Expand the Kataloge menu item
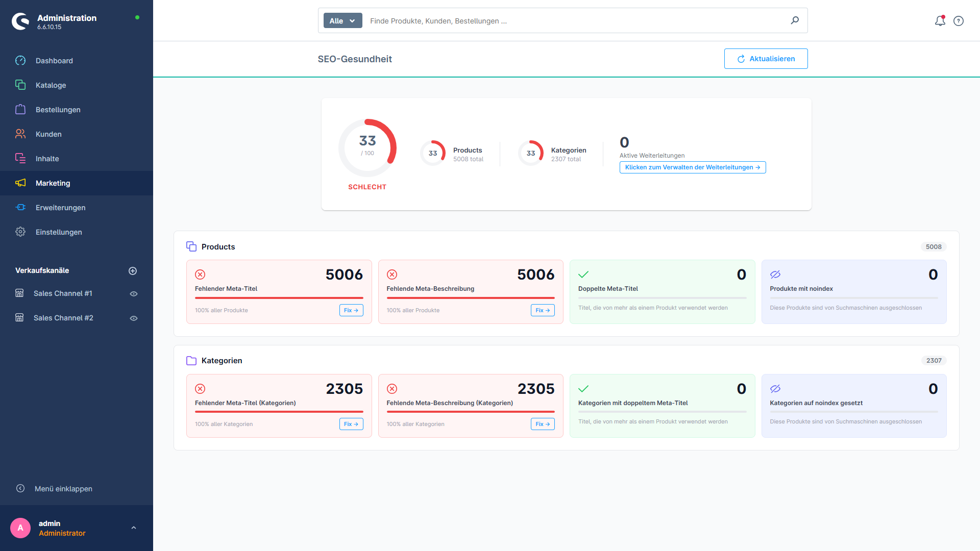The image size is (980, 551). pyautogui.click(x=51, y=85)
